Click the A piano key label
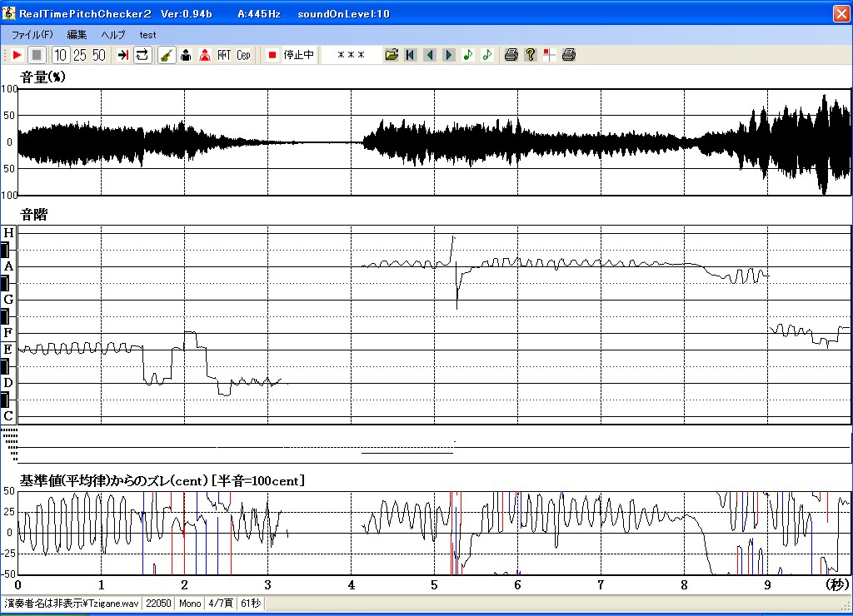Screen dimensions: 853x616 [x=8, y=266]
